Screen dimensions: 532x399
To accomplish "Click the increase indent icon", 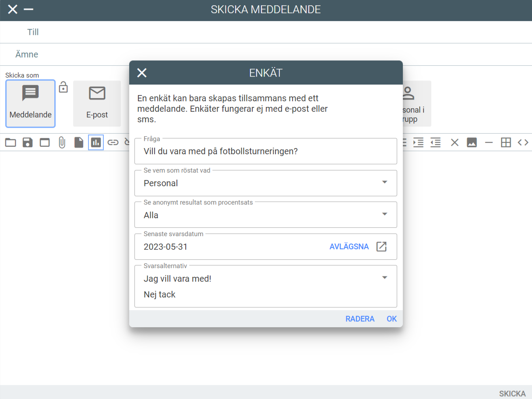I will click(418, 142).
